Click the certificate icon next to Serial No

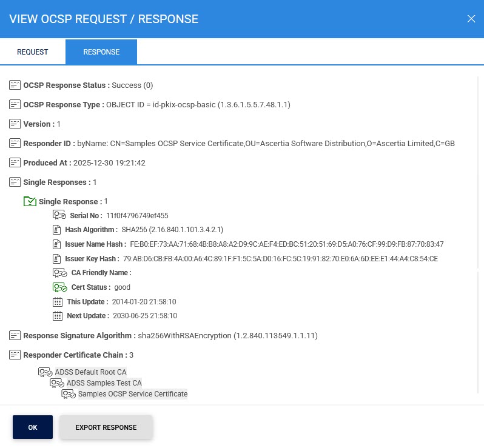[59, 215]
